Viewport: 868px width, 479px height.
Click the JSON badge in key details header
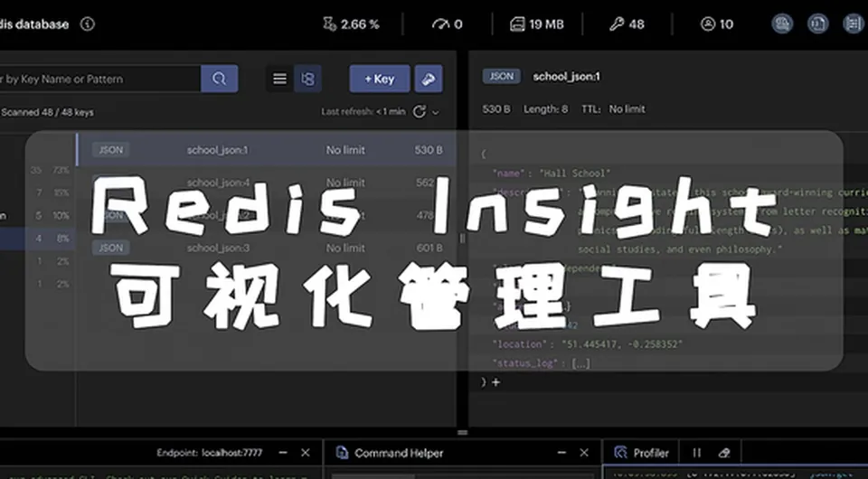tap(502, 76)
